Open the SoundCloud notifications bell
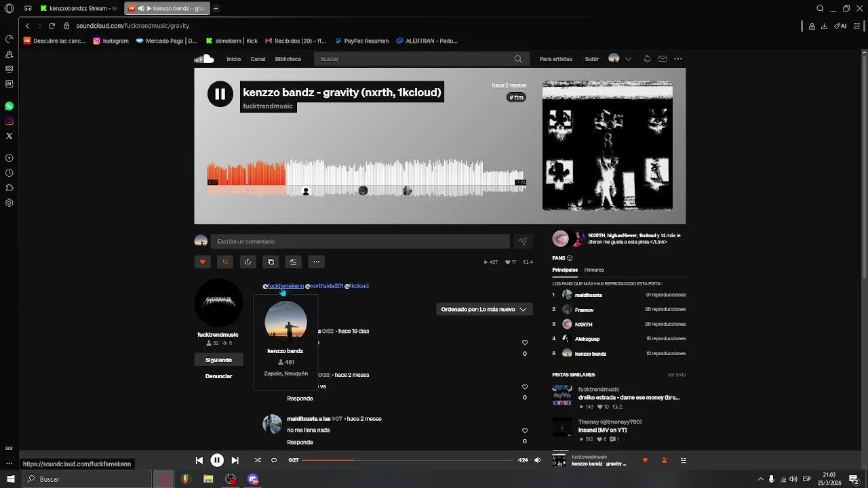This screenshot has height=488, width=868. pos(647,59)
